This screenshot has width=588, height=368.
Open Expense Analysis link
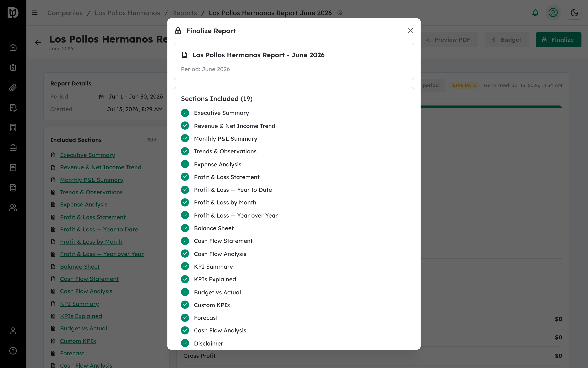(x=84, y=204)
